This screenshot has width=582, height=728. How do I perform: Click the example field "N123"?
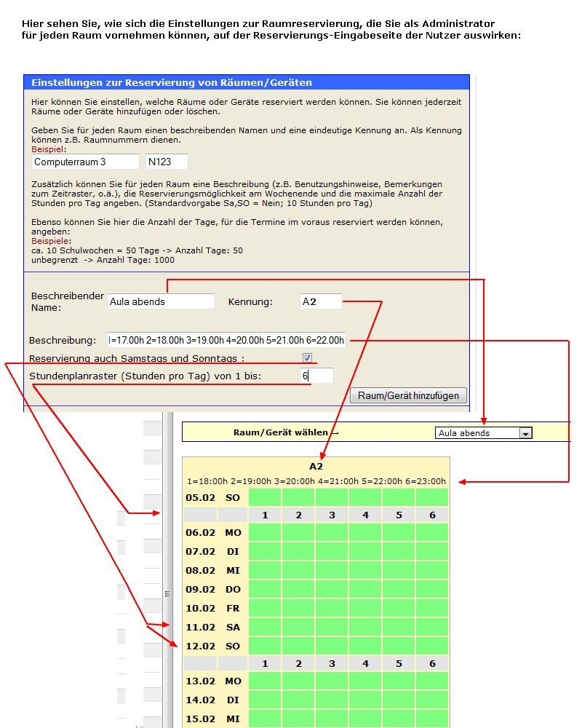167,162
